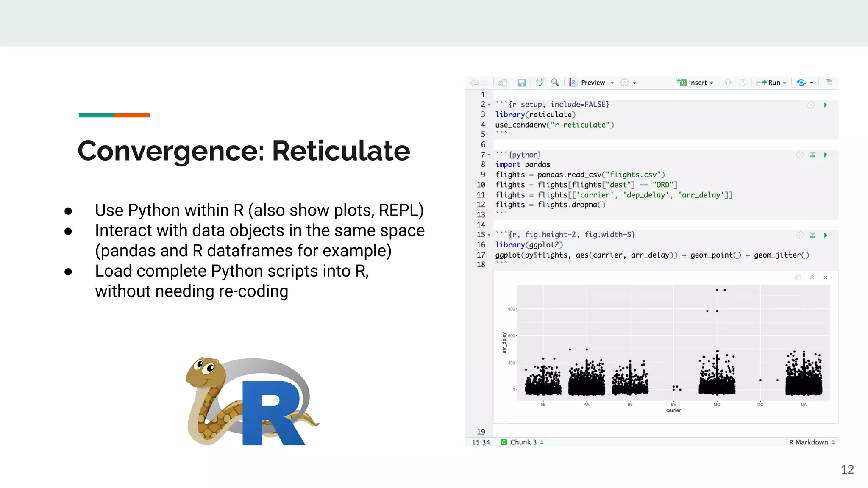The width and height of the screenshot is (868, 488).
Task: Click line number 19 in gutter
Action: (x=481, y=432)
